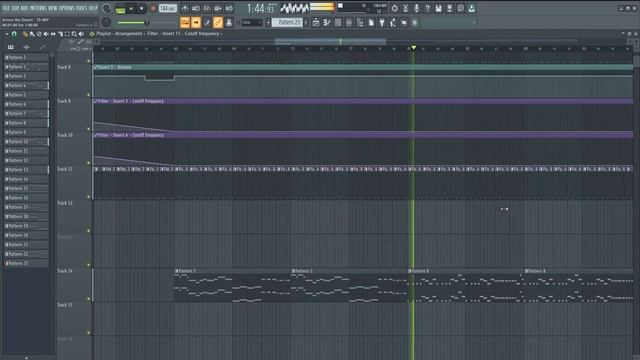
Task: Open menu of Filter - Insert 4 clip
Action: coord(96,135)
